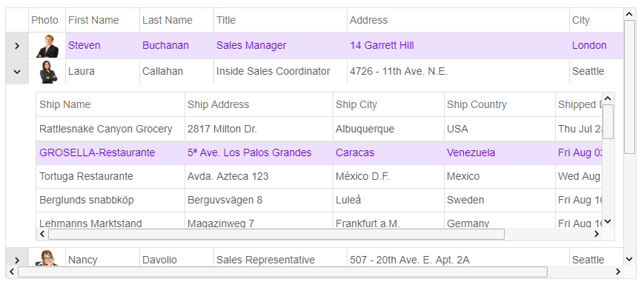The height and width of the screenshot is (293, 644).
Task: Select the Tortuga Restaurante order row
Action: 319,177
